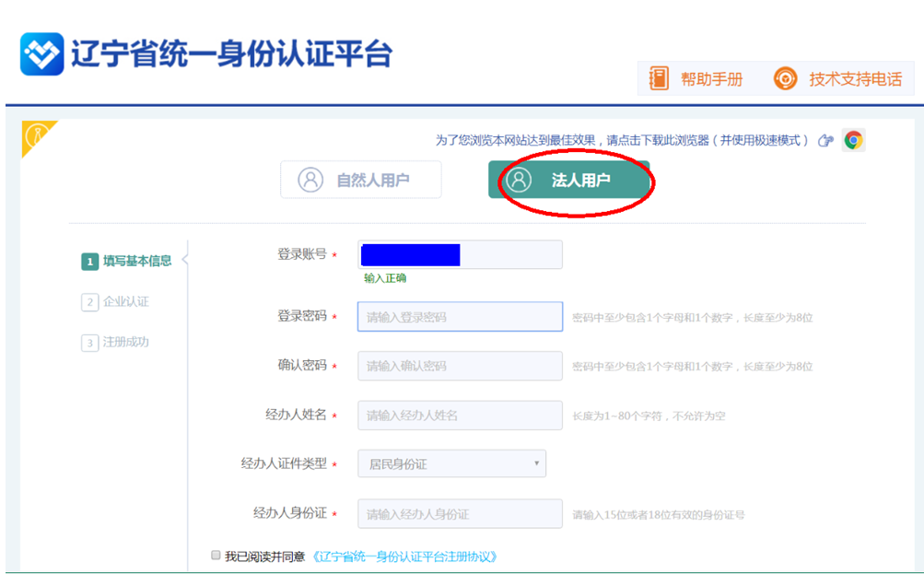924x574 pixels.
Task: Click the Liaoning platform logo icon
Action: [42, 54]
